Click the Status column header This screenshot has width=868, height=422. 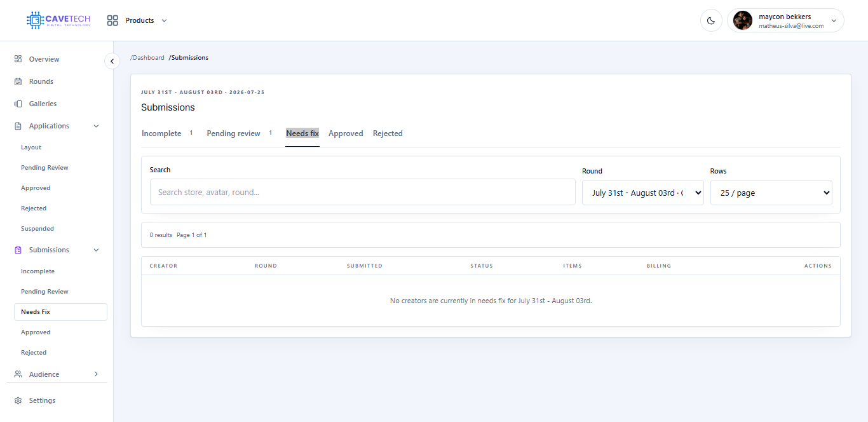tap(482, 266)
